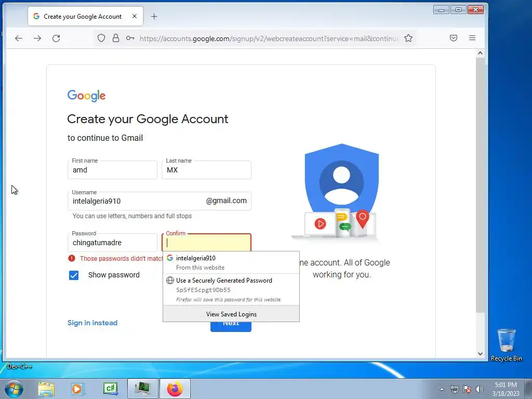Select the Dev-C++ desktop shortcut

(x=19, y=366)
